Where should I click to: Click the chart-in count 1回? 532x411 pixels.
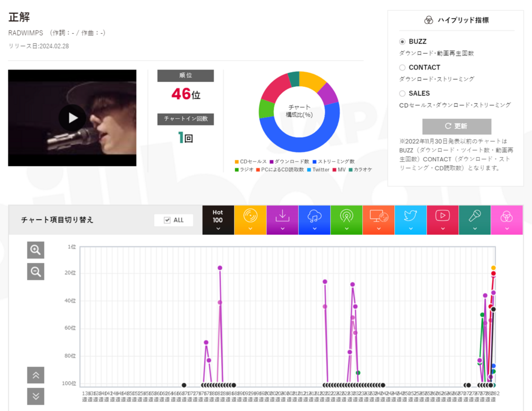(186, 138)
